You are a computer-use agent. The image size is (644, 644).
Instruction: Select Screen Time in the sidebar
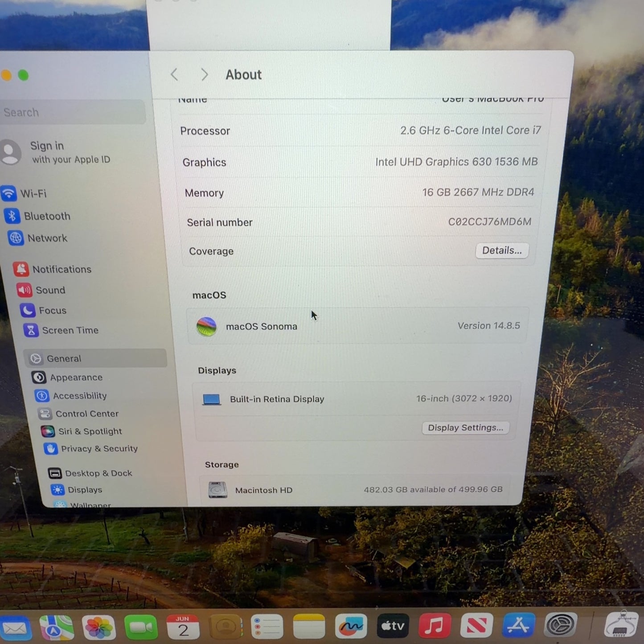pos(61,330)
